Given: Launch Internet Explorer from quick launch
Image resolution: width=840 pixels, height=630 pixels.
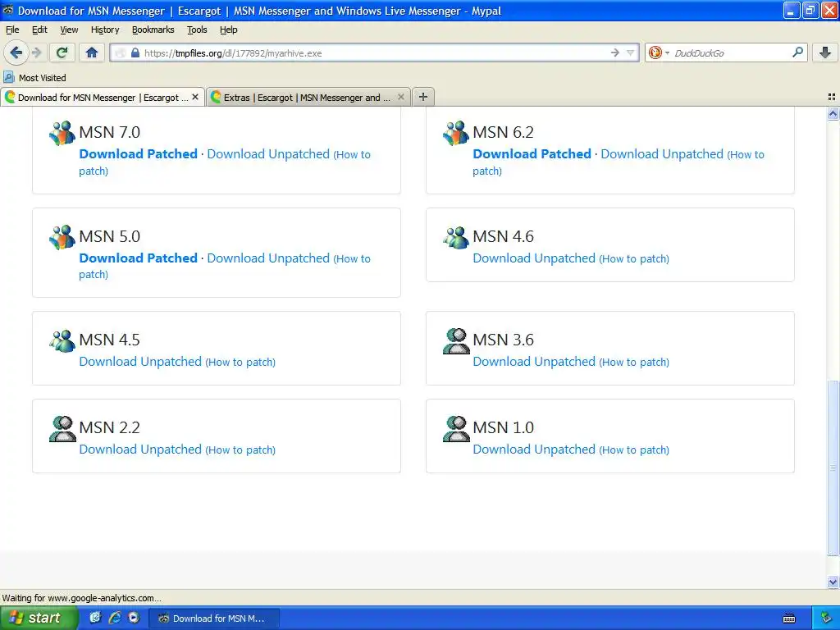Looking at the screenshot, I should click(x=115, y=618).
